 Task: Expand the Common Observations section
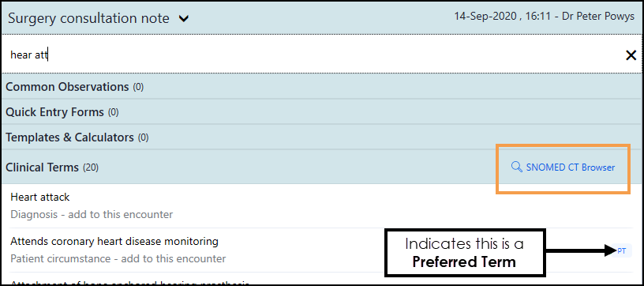(x=322, y=87)
